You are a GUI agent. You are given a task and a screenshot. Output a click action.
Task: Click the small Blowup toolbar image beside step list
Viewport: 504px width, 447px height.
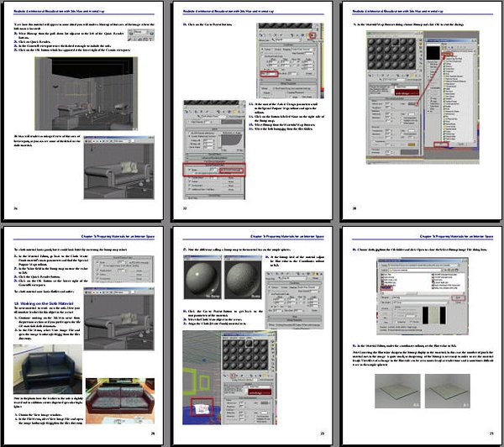click(141, 34)
